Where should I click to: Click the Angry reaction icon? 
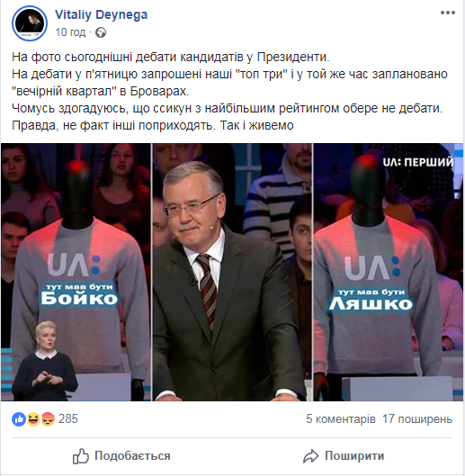pos(48,419)
